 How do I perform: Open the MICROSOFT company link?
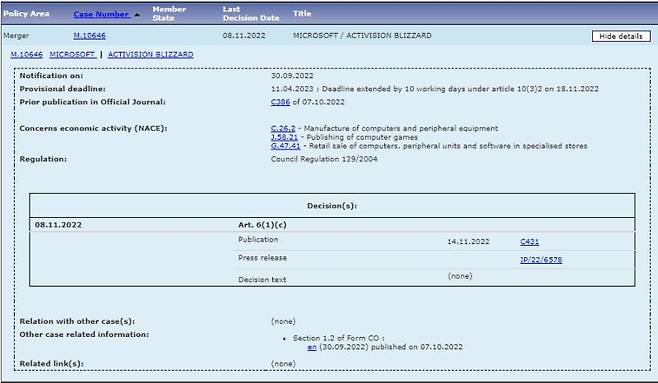click(x=72, y=55)
